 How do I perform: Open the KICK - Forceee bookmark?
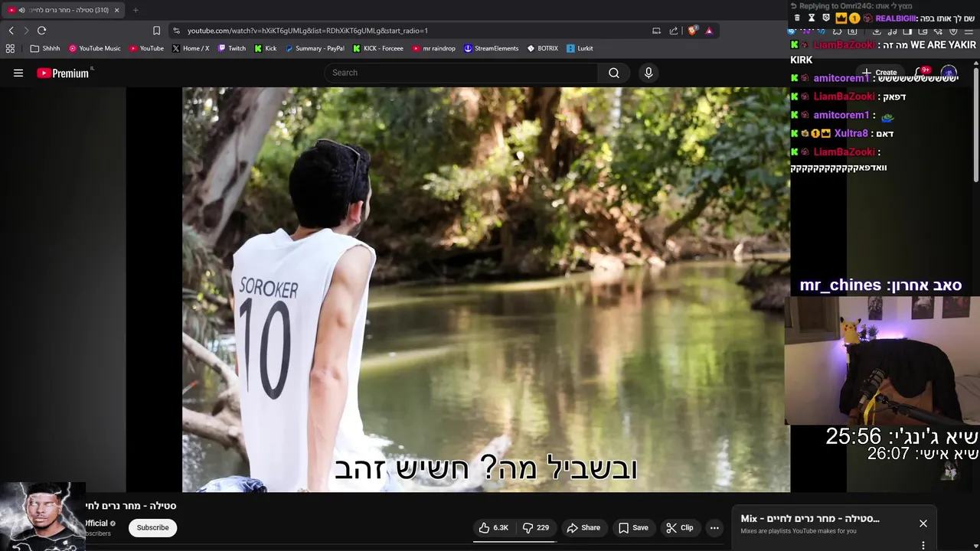[378, 48]
